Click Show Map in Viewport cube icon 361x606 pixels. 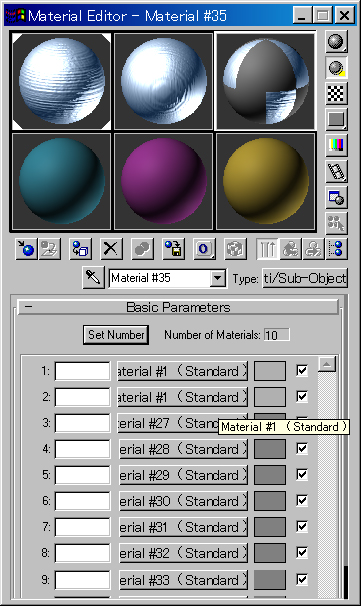point(235,249)
